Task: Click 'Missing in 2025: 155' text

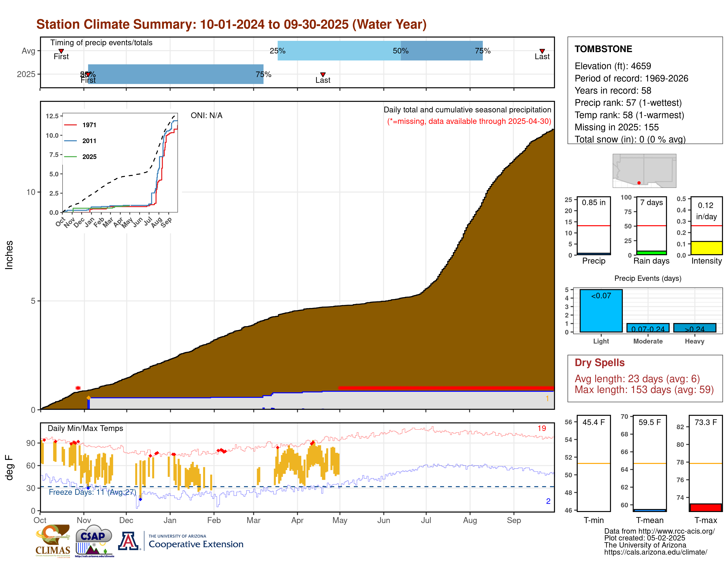Action: click(x=617, y=127)
